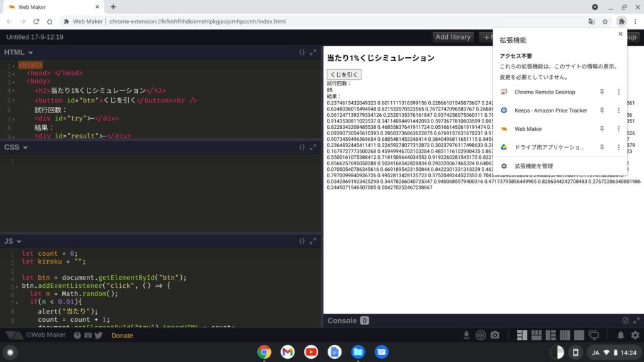
Task: Open more options for Web Maker extension
Action: pyautogui.click(x=619, y=129)
